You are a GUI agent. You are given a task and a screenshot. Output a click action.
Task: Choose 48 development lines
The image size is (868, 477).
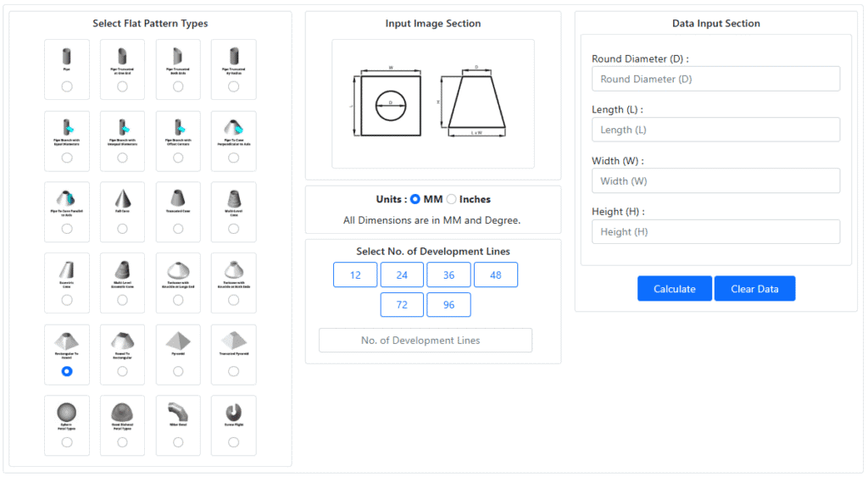tap(496, 275)
